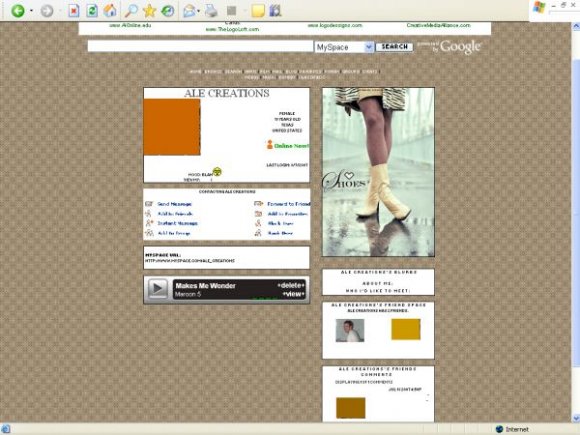
Task: Click the status bar page icon
Action: (6, 429)
